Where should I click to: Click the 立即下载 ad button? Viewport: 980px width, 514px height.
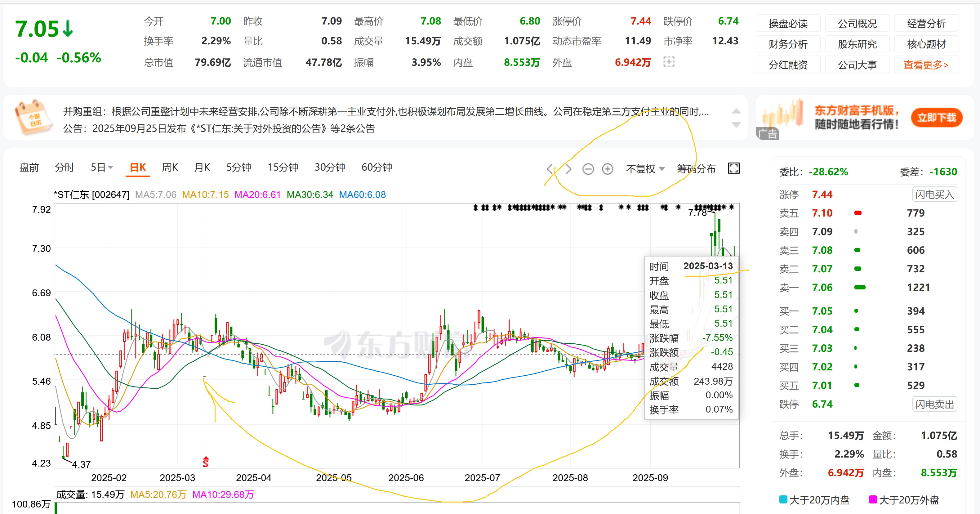pos(936,118)
